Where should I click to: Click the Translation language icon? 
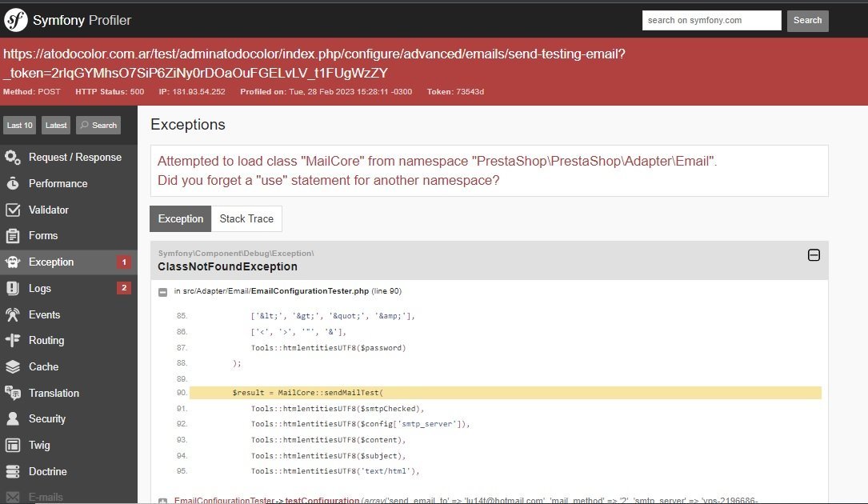13,393
